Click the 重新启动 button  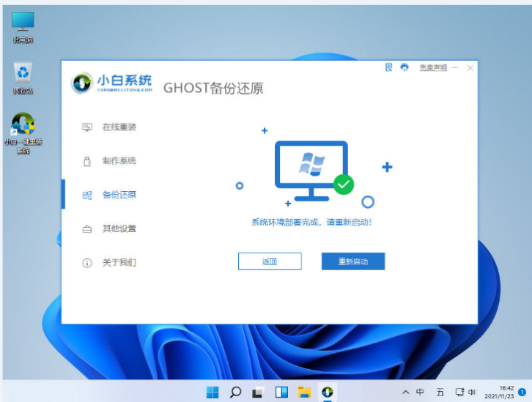[x=352, y=261]
